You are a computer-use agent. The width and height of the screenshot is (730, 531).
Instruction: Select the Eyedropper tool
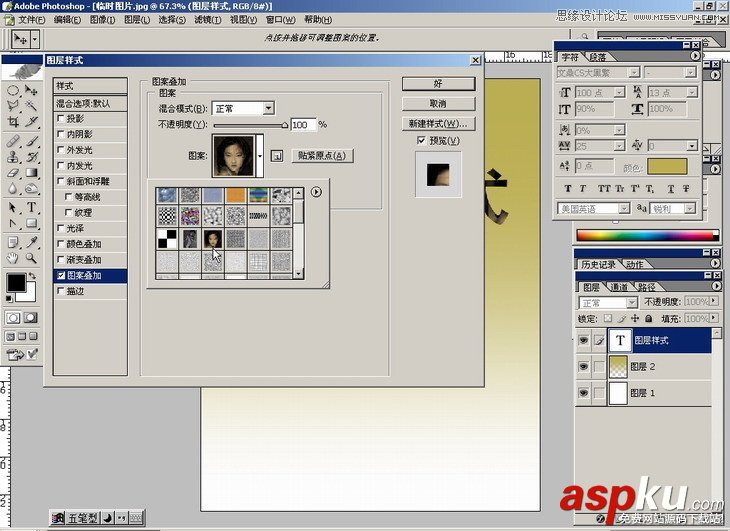[31, 242]
